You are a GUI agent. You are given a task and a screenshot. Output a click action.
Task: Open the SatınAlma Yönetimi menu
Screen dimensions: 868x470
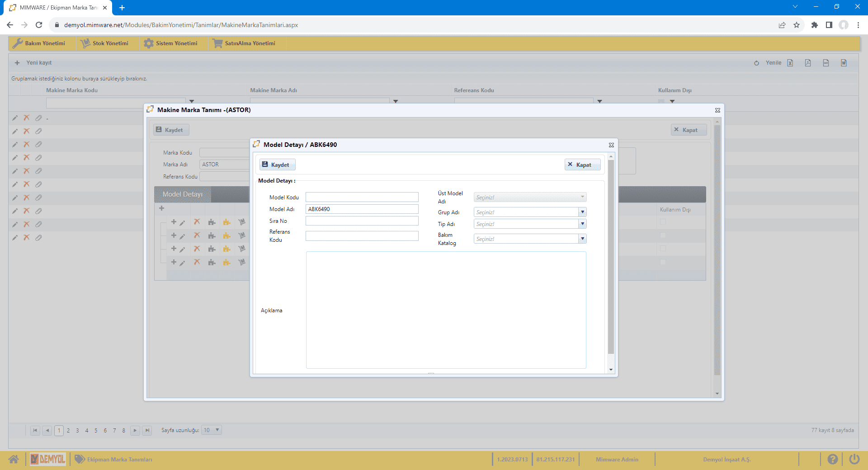pos(244,43)
